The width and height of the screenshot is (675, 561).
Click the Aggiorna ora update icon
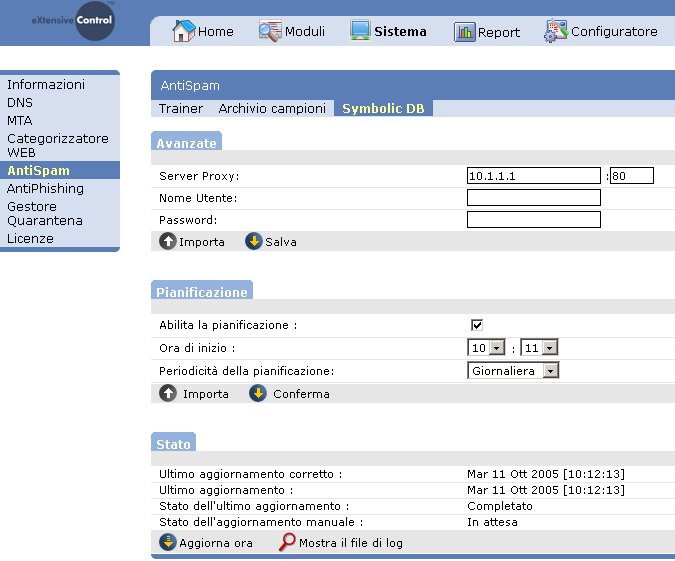click(x=168, y=542)
